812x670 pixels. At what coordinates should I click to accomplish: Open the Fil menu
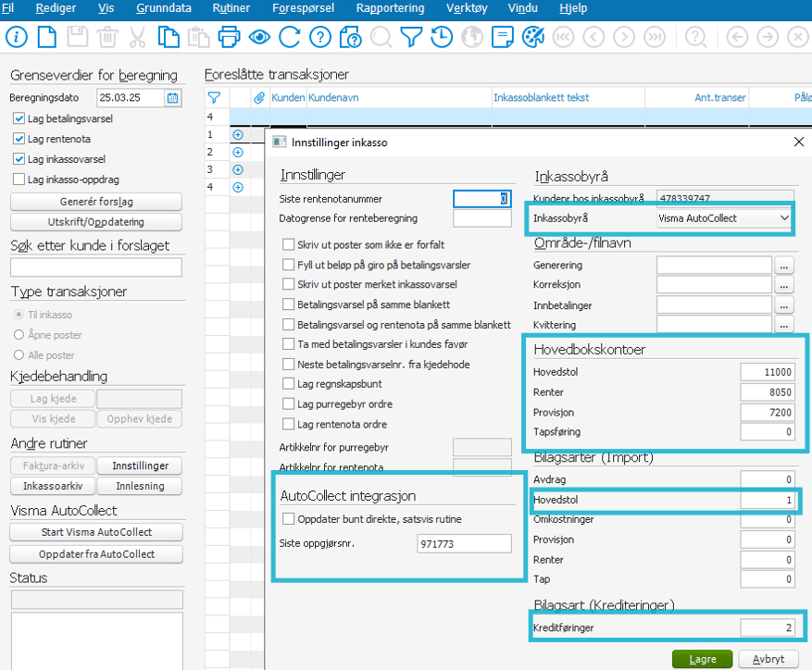click(x=7, y=8)
